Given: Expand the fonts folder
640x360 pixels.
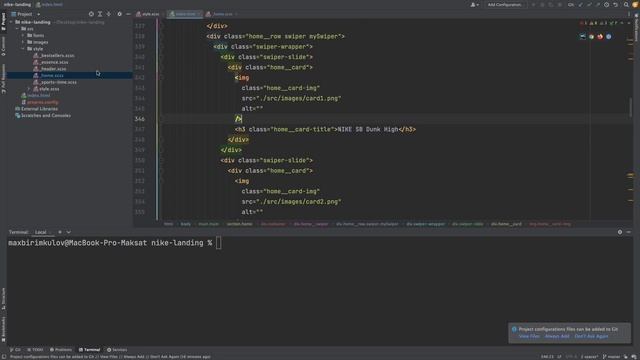Looking at the screenshot, I should (x=23, y=36).
